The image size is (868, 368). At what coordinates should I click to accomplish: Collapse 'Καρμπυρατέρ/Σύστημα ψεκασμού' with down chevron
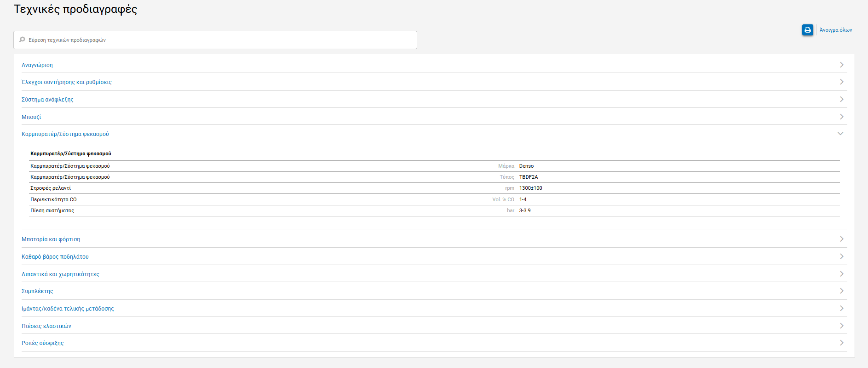[840, 134]
